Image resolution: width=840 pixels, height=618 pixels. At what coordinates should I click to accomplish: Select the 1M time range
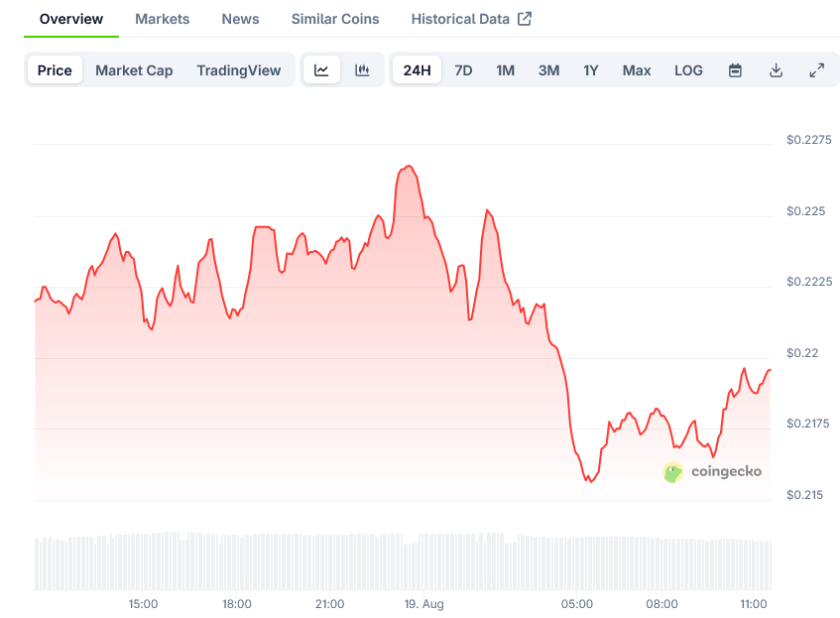click(x=505, y=70)
